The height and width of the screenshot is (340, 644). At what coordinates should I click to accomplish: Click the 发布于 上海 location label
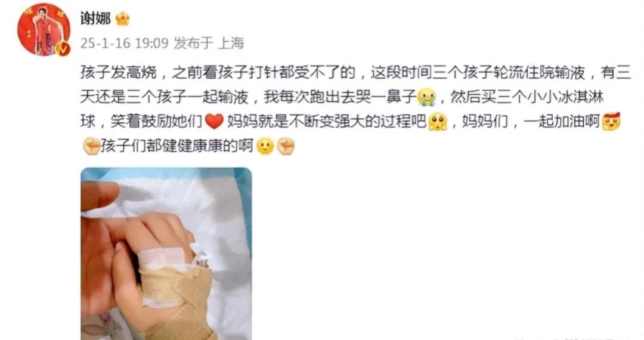pyautogui.click(x=209, y=43)
